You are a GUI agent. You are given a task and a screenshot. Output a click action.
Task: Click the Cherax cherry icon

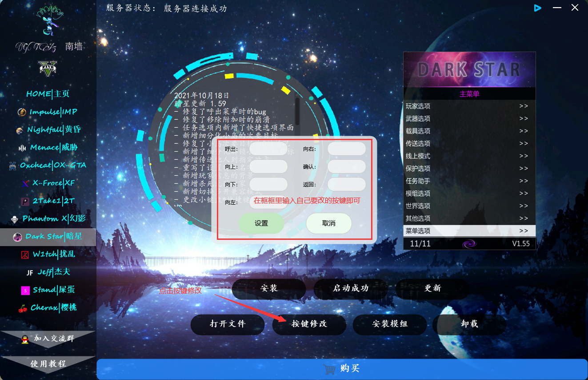(x=23, y=308)
